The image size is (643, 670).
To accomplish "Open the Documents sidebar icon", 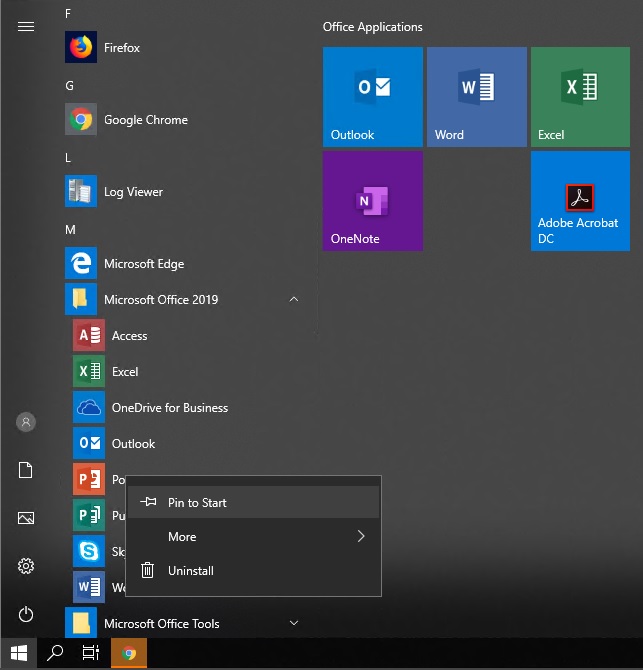I will [26, 470].
